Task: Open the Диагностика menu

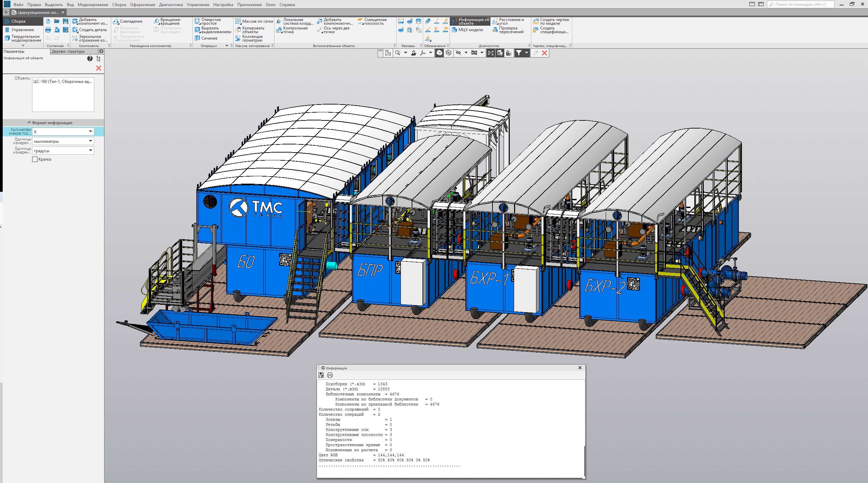Action: click(x=171, y=5)
